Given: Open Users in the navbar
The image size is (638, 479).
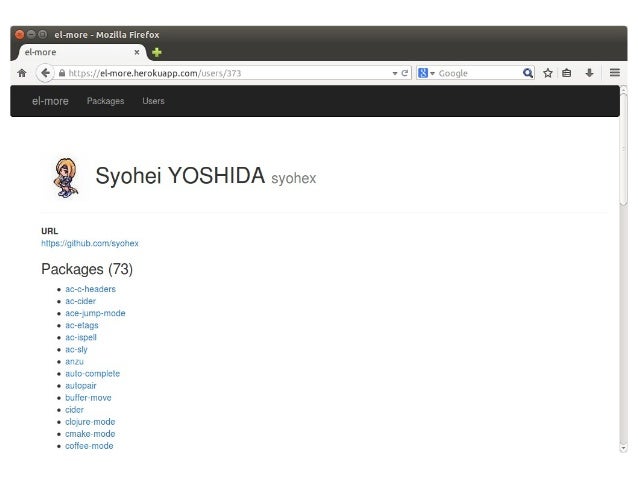Looking at the screenshot, I should pyautogui.click(x=153, y=101).
